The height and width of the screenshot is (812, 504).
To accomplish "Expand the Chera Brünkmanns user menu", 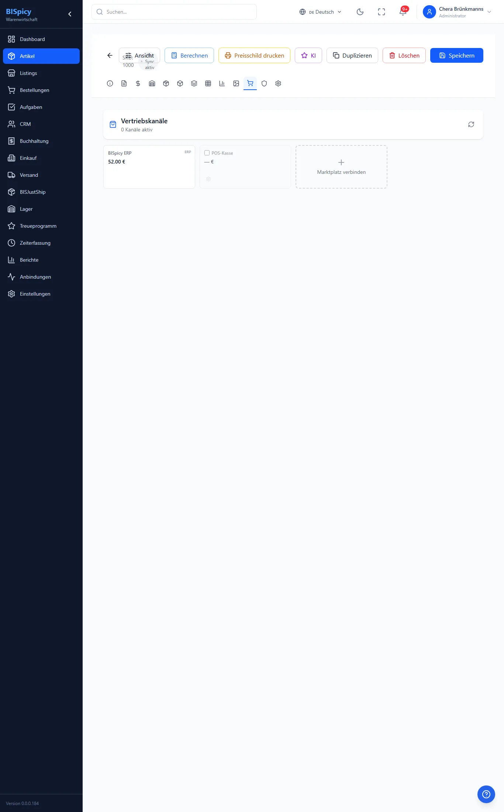I will (458, 12).
